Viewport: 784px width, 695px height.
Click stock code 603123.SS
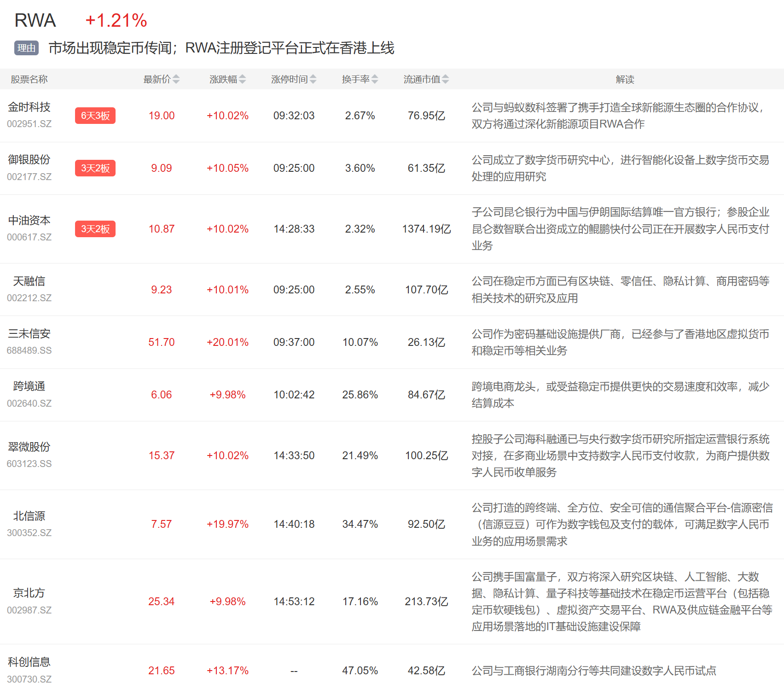[29, 464]
